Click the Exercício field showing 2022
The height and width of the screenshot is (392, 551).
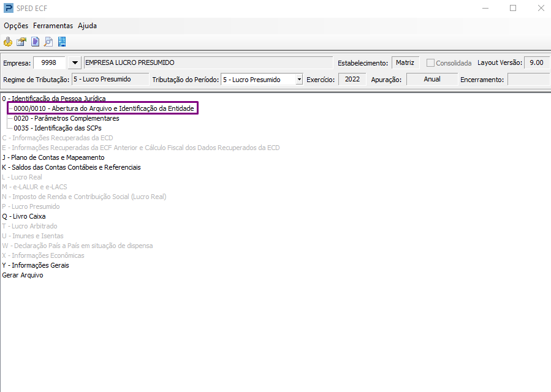click(352, 80)
